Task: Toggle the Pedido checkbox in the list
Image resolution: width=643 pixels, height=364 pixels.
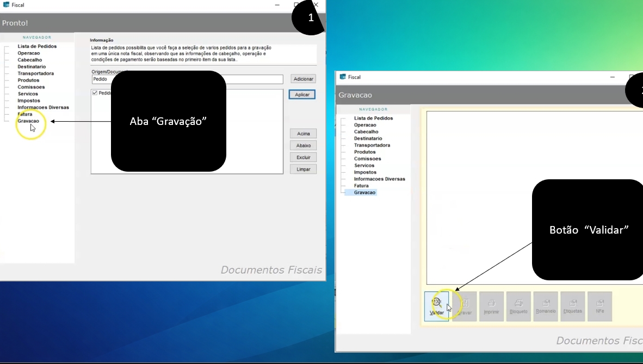Action: pos(95,93)
